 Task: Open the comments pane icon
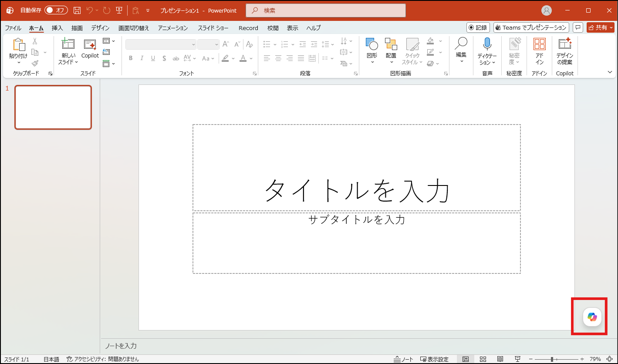(x=578, y=27)
